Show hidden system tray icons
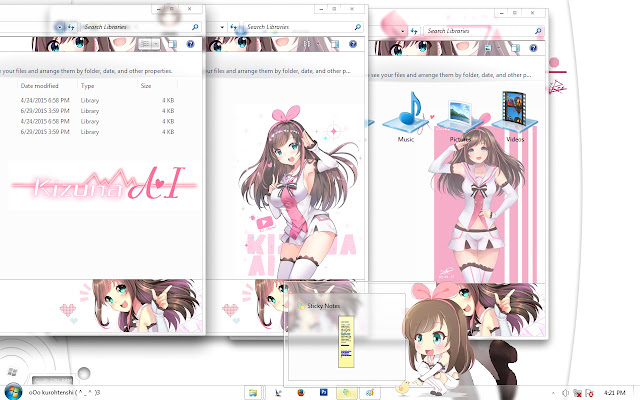The image size is (640, 400). click(553, 393)
